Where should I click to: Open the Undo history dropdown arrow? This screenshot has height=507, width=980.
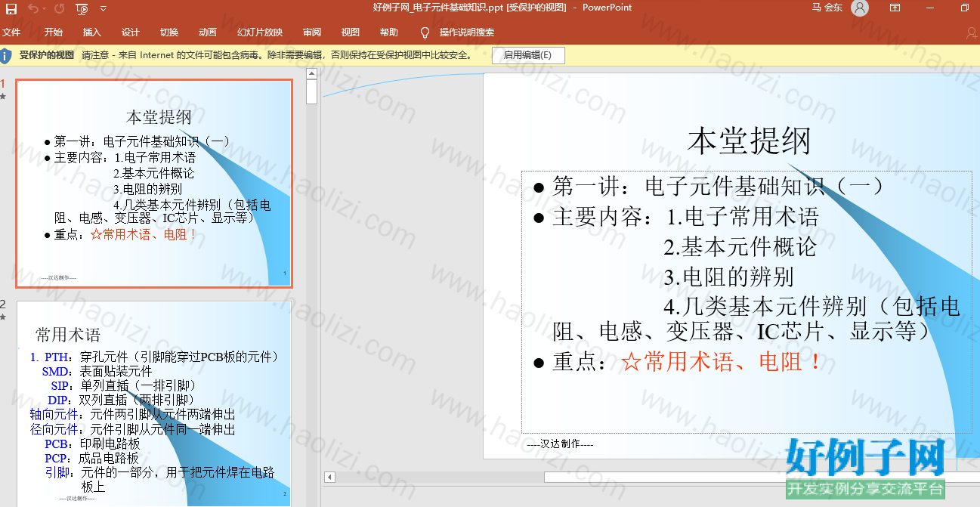point(44,8)
